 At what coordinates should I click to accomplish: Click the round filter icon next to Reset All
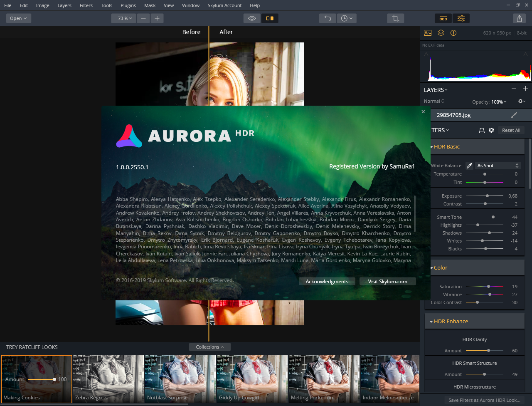click(491, 130)
